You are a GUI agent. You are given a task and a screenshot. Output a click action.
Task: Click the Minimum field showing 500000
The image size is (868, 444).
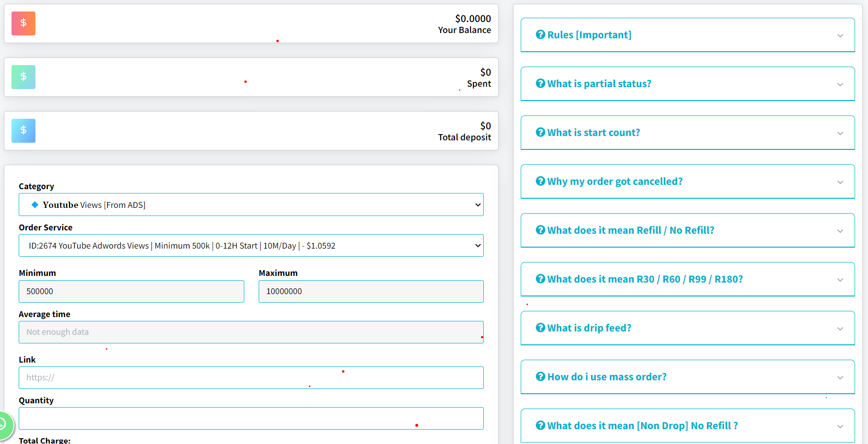pyautogui.click(x=131, y=291)
